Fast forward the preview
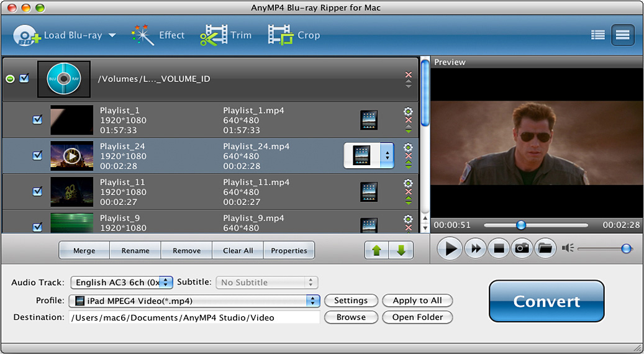 (x=476, y=248)
